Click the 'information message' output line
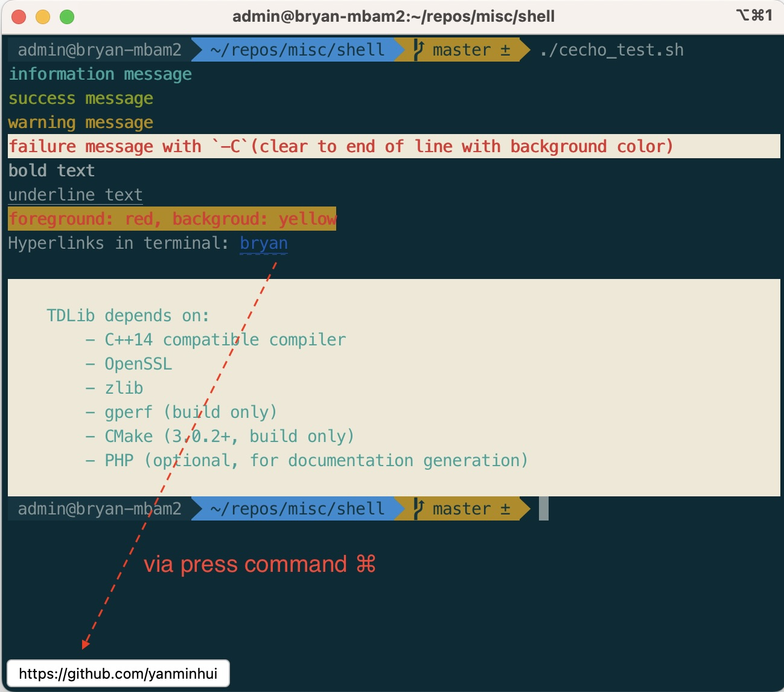Image resolution: width=784 pixels, height=692 pixels. 100,74
